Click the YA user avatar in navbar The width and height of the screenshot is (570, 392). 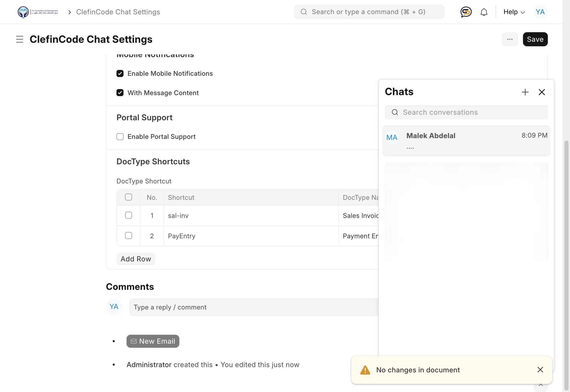540,12
